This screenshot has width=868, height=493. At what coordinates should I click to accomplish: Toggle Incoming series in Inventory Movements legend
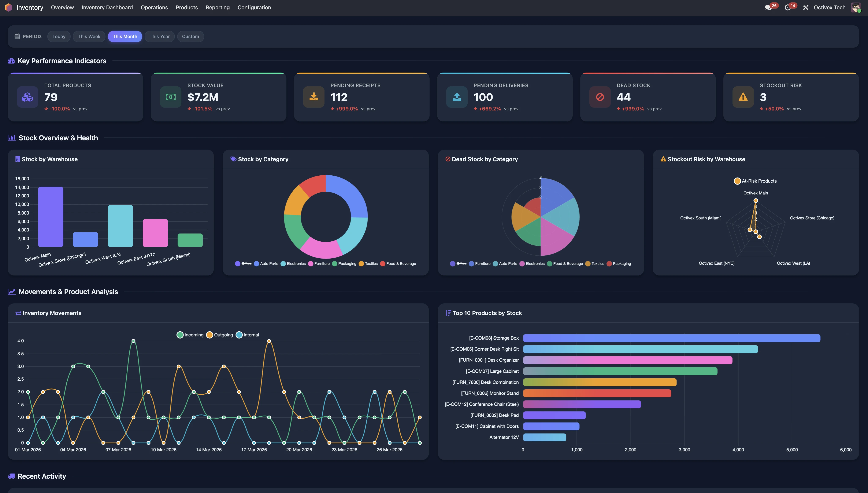[190, 335]
